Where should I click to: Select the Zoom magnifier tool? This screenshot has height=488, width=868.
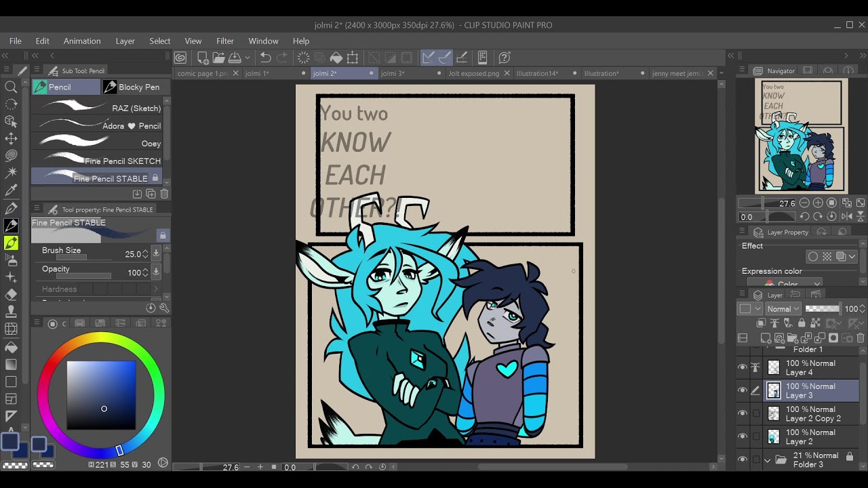(x=11, y=87)
